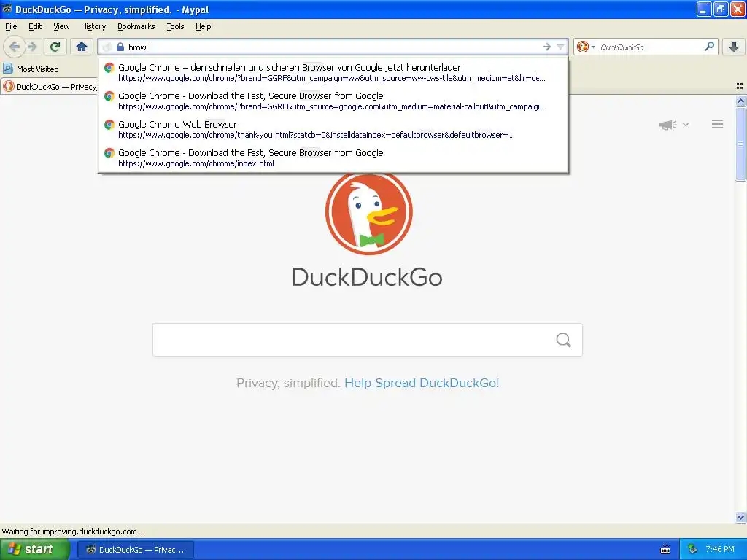Click the DuckDuckGo duck logo
747x560 pixels.
(368, 212)
